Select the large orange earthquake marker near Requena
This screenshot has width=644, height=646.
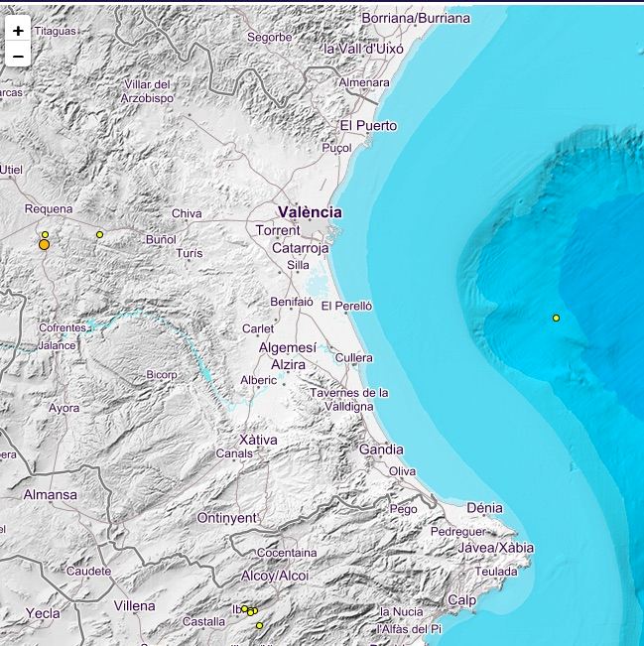pos(44,244)
